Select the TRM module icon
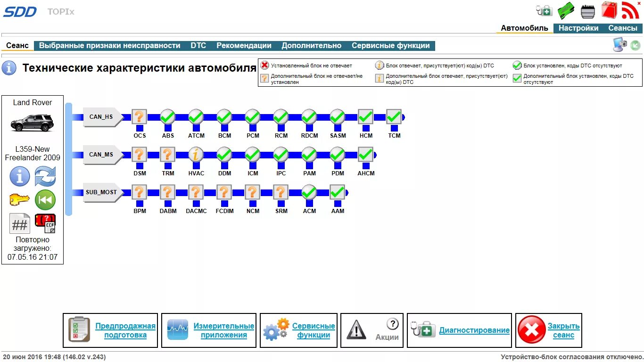Image resolution: width=644 pixels, height=362 pixels. coord(168,154)
